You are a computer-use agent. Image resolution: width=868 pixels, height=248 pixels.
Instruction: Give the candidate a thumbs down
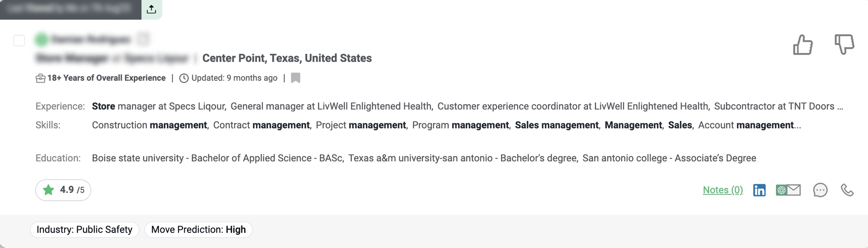[x=844, y=44]
